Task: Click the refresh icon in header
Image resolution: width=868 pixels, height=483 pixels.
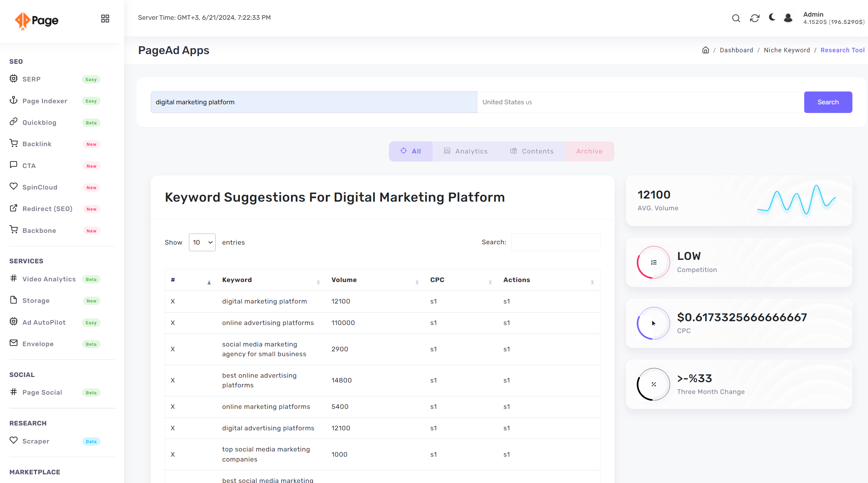Action: tap(755, 18)
